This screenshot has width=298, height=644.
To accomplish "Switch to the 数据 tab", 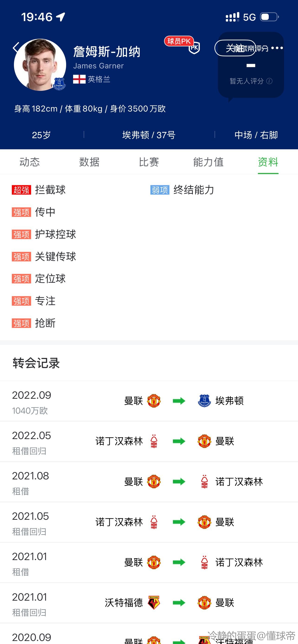I will [x=89, y=162].
